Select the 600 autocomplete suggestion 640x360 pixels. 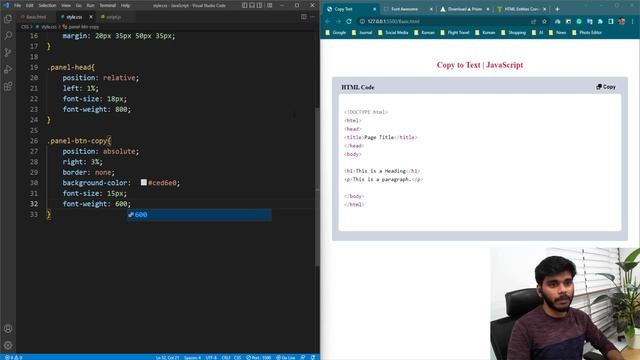[199, 215]
